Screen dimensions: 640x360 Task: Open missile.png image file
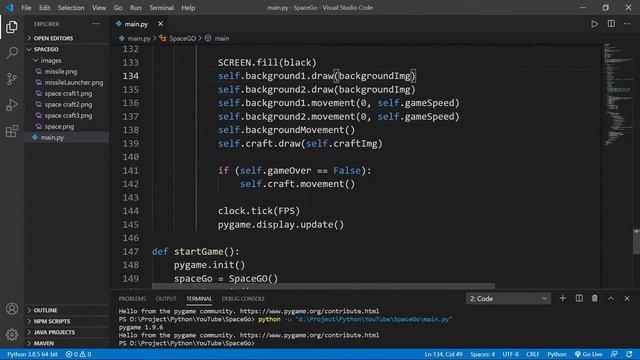[60, 71]
